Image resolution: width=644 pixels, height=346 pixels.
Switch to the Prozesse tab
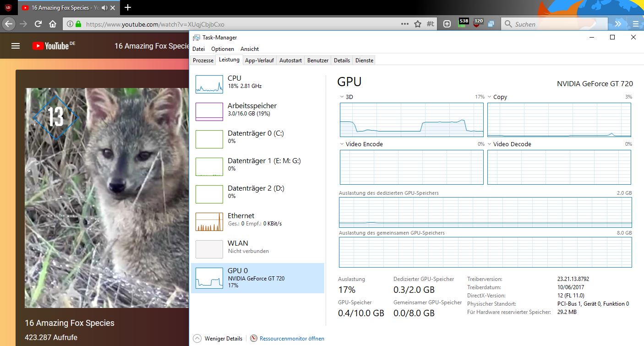click(203, 60)
